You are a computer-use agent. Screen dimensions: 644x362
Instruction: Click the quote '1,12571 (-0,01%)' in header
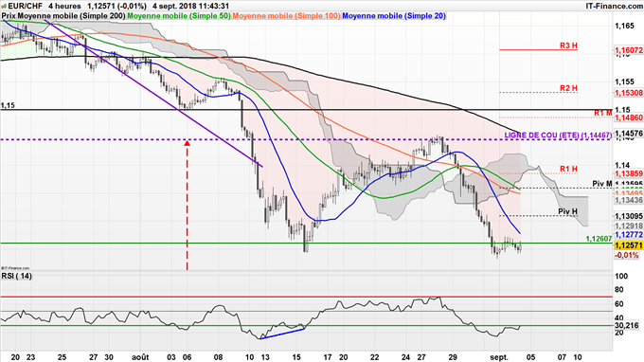(x=116, y=6)
